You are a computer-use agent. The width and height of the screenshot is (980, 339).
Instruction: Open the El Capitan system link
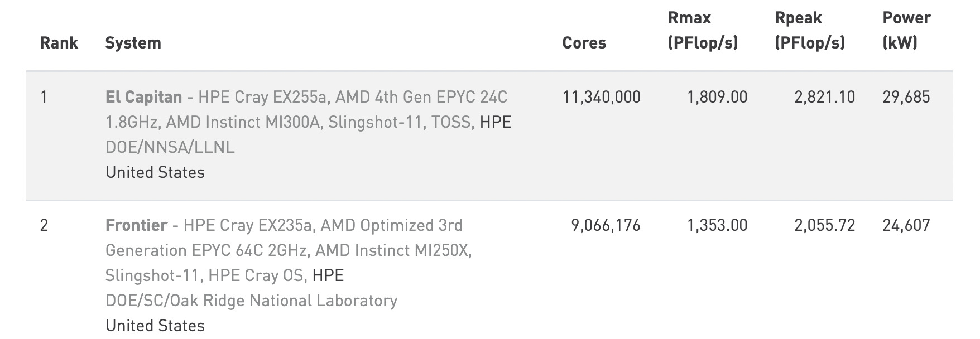(143, 97)
